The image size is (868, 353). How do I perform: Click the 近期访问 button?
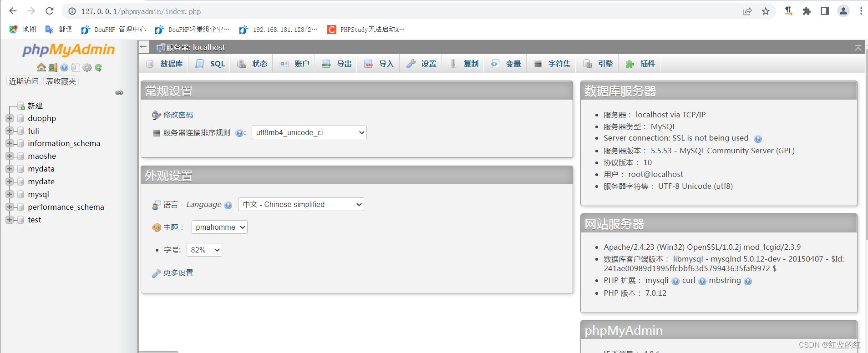(24, 81)
